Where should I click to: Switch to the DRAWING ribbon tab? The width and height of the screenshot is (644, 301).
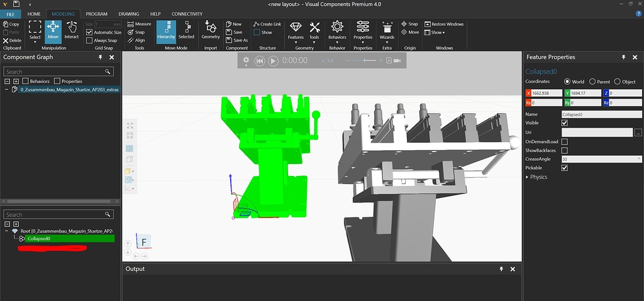tap(128, 14)
